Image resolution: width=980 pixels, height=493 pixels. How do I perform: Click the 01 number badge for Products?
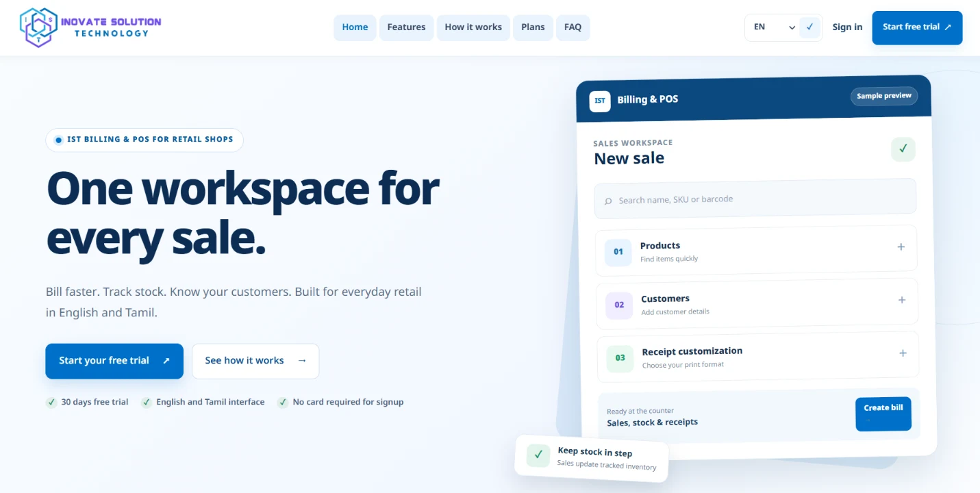618,252
